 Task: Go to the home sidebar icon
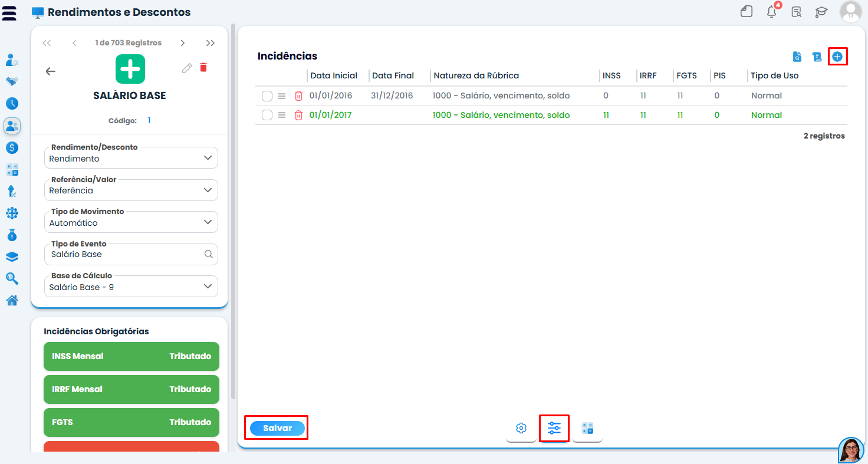click(x=12, y=301)
